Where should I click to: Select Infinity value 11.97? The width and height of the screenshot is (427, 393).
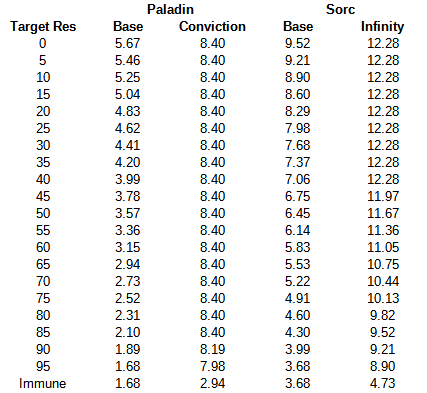(383, 196)
